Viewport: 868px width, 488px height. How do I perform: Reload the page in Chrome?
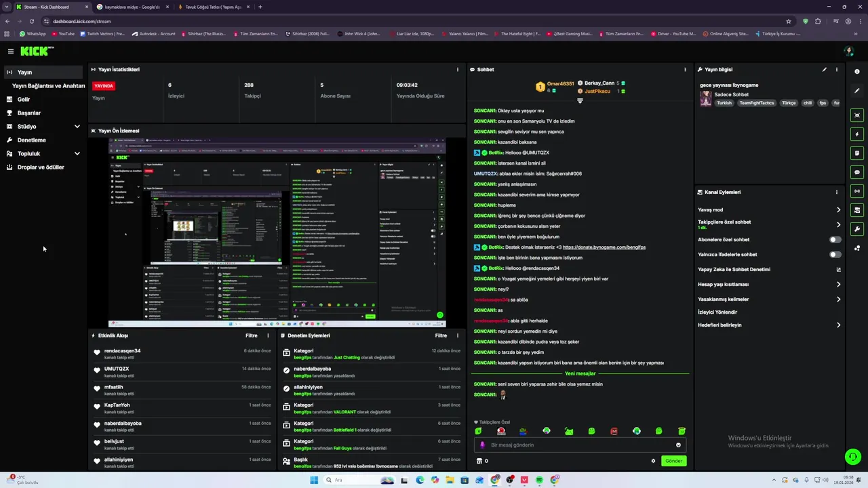pyautogui.click(x=31, y=21)
